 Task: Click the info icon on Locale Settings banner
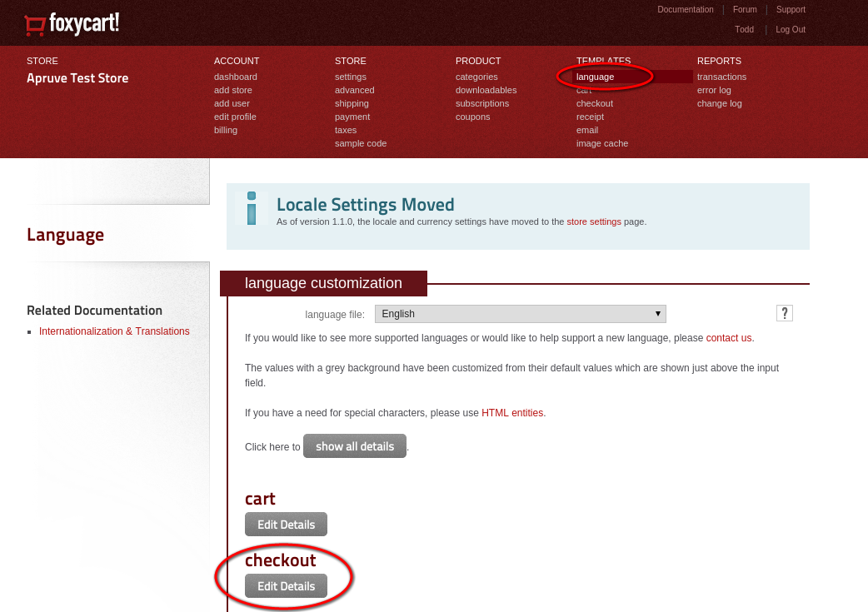[x=252, y=210]
